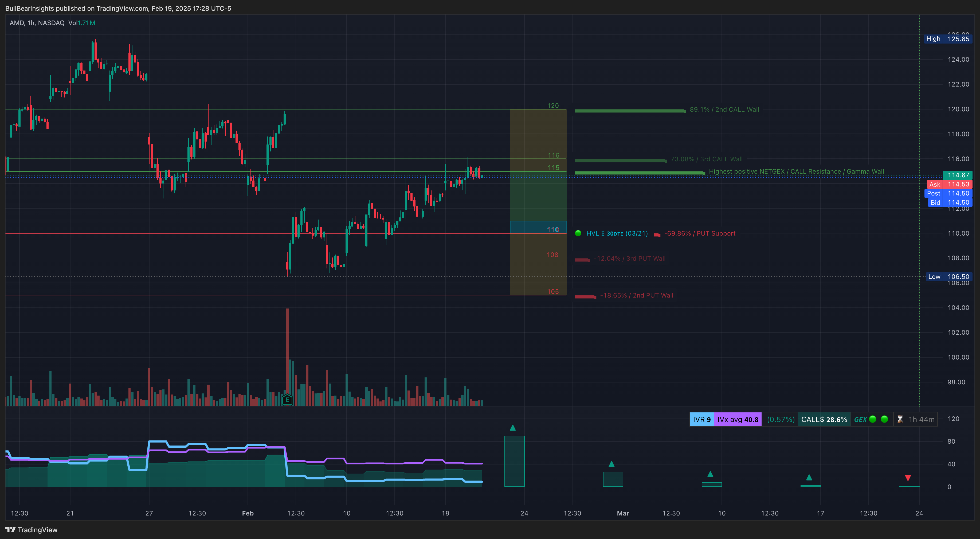Click the hourglass countdown icon
This screenshot has height=539, width=980.
[x=900, y=420]
